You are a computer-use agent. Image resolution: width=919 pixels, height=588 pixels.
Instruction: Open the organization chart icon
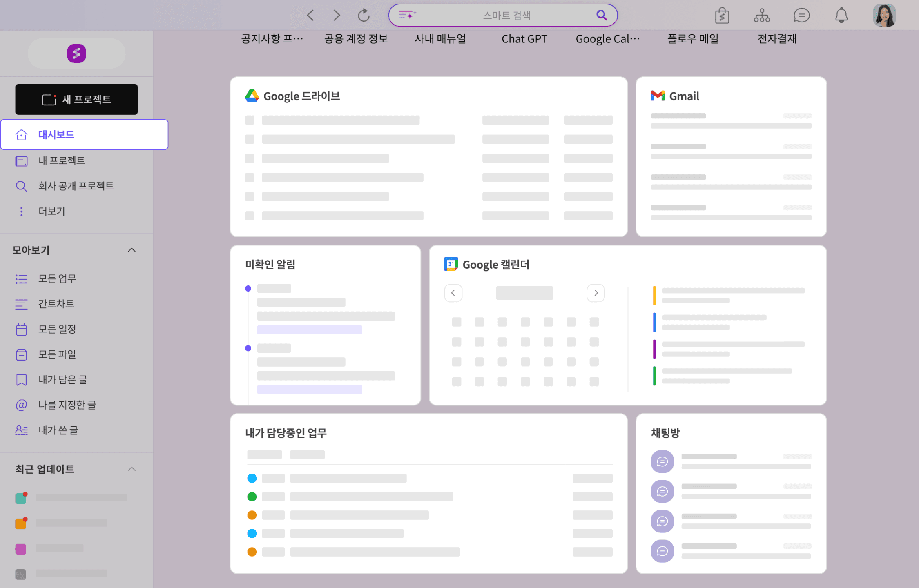click(762, 16)
